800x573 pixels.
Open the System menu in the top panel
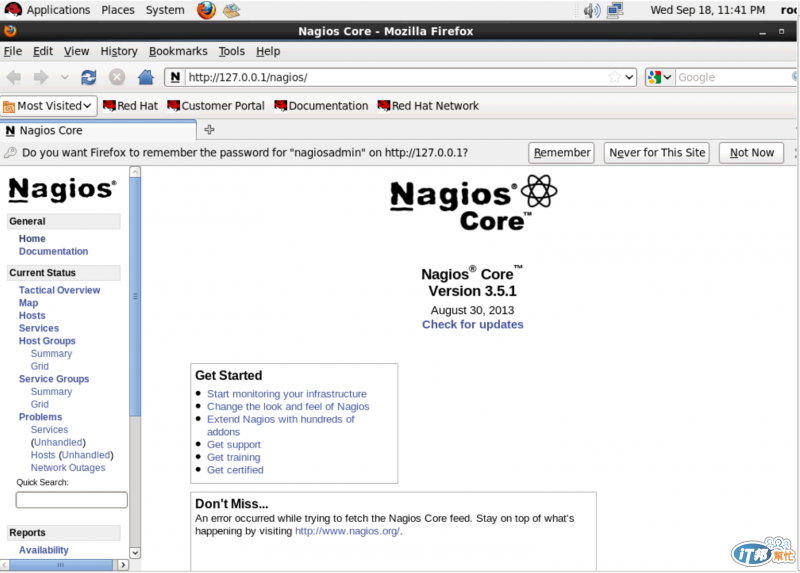click(165, 10)
